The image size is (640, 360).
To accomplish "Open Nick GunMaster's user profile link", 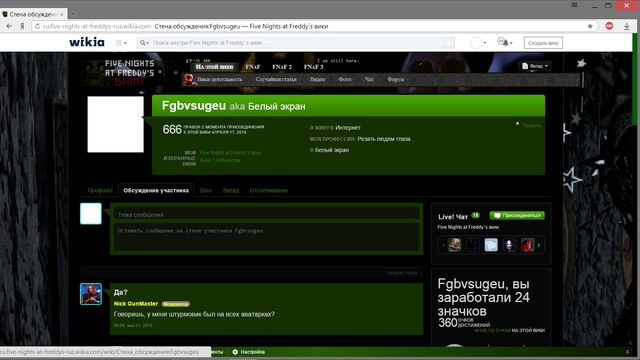I will (136, 304).
